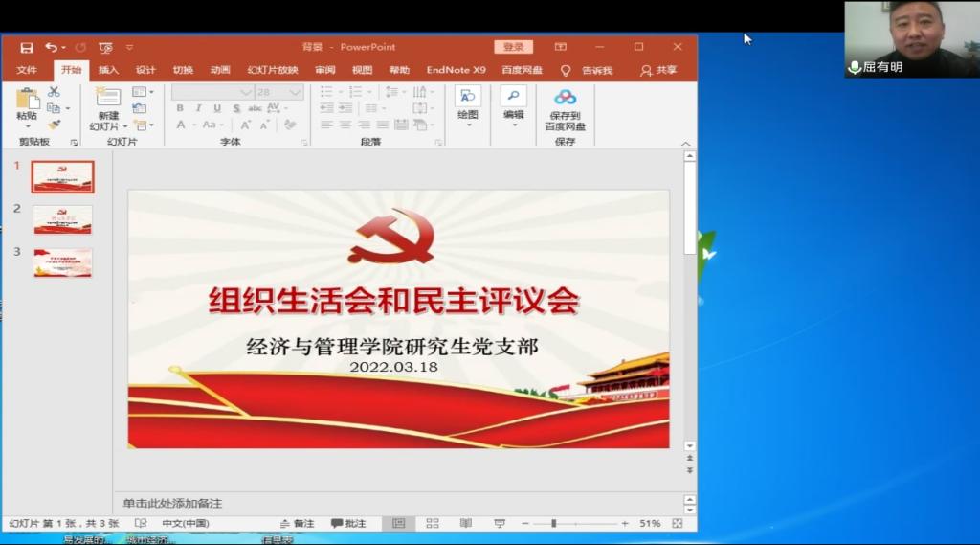Open Comments (批注) from status bar
This screenshot has height=545, width=980.
point(348,523)
